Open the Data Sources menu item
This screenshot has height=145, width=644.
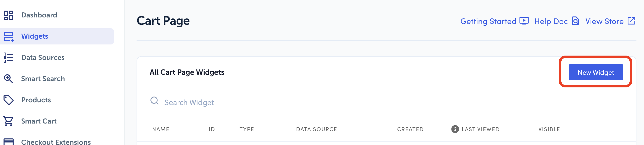(43, 58)
